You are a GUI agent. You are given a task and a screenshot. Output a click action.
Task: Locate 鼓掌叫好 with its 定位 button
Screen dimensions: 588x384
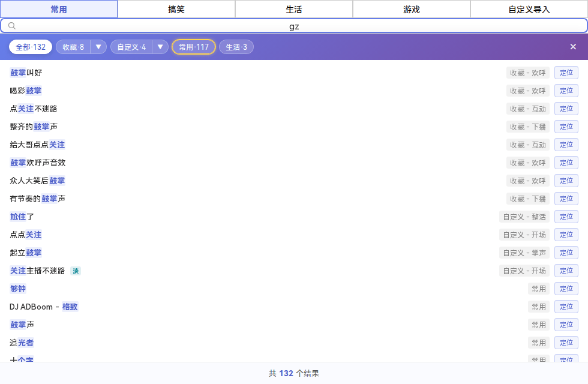(566, 73)
